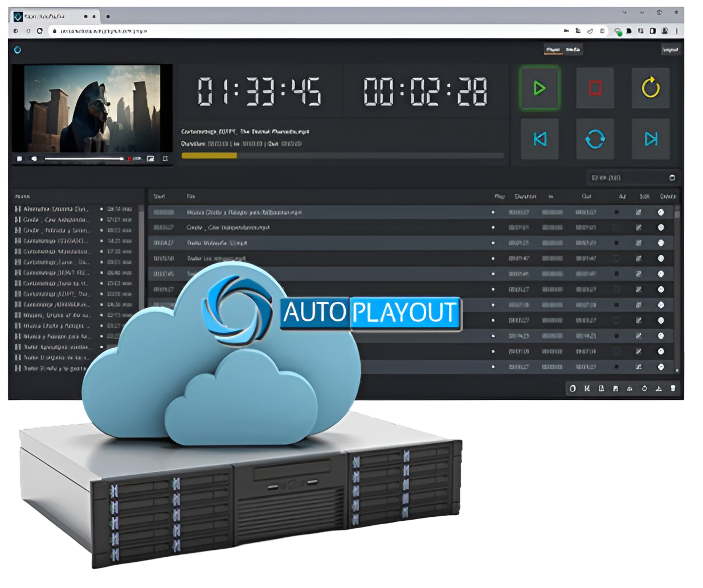Click the AutoPlayout logo icon in the app header
Image resolution: width=703 pixels, height=588 pixels.
pos(18,50)
